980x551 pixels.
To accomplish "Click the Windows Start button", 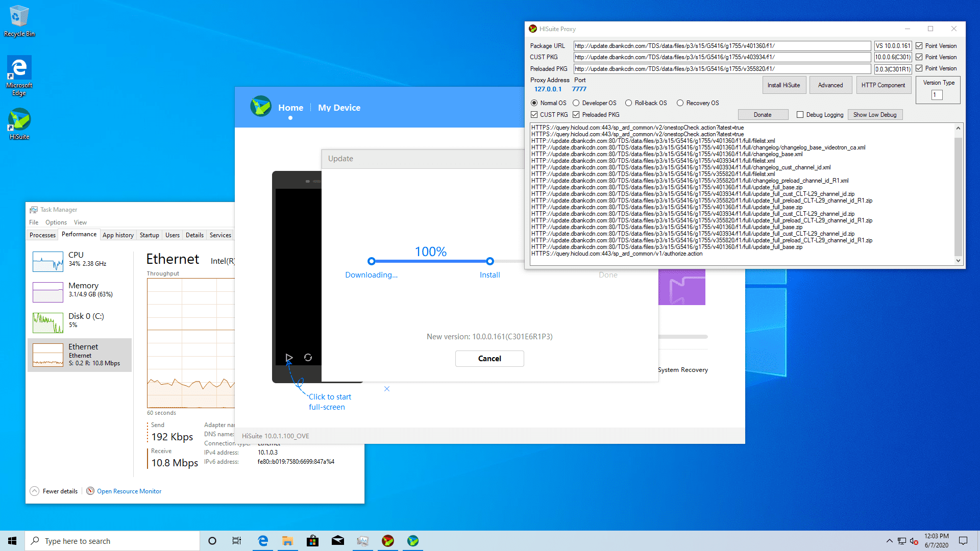I will 12,541.
